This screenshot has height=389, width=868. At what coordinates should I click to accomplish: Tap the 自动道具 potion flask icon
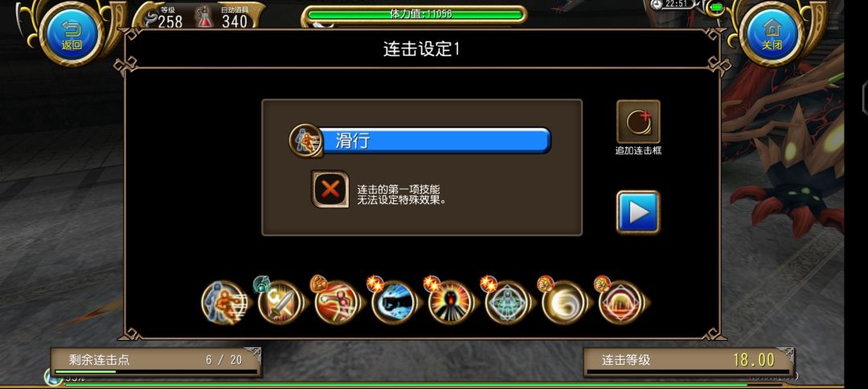pyautogui.click(x=205, y=17)
